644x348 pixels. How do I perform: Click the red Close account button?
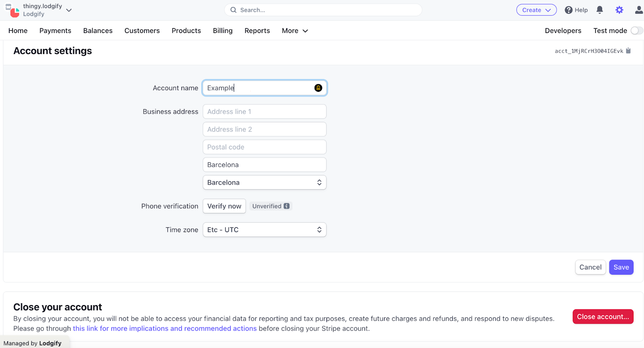[x=603, y=317]
